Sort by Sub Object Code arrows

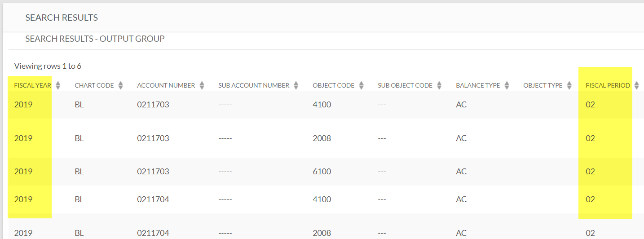tap(439, 85)
